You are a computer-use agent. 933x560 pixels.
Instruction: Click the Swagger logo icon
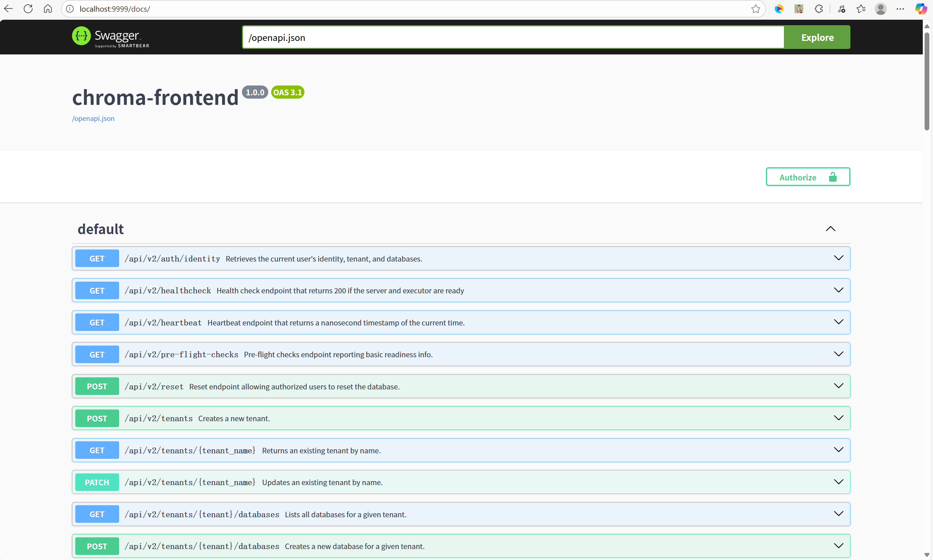81,36
